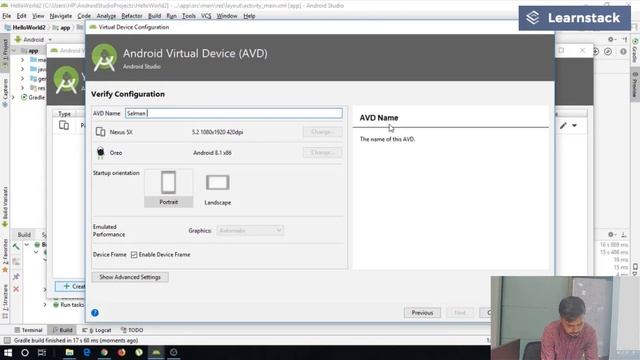Screen dimensions: 640x360
Task: Change the Nexus 5X device
Action: (322, 132)
